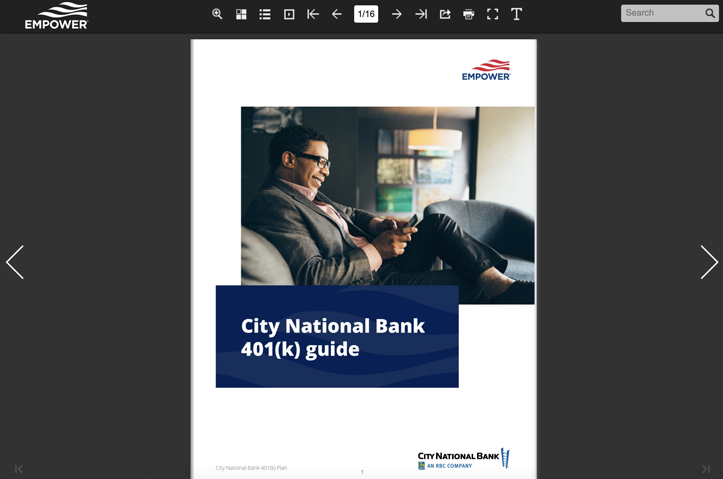Flip to next page with large right chevron
The height and width of the screenshot is (479, 723).
(x=709, y=262)
